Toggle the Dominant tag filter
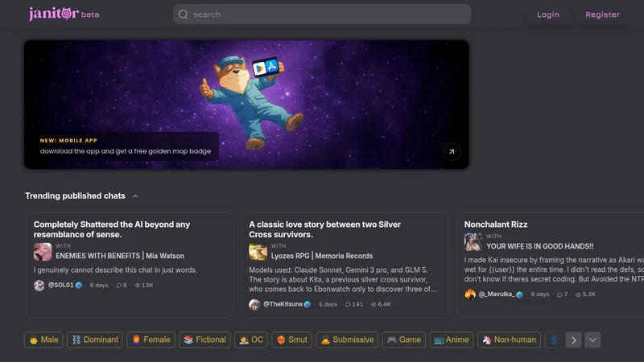 pyautogui.click(x=95, y=339)
